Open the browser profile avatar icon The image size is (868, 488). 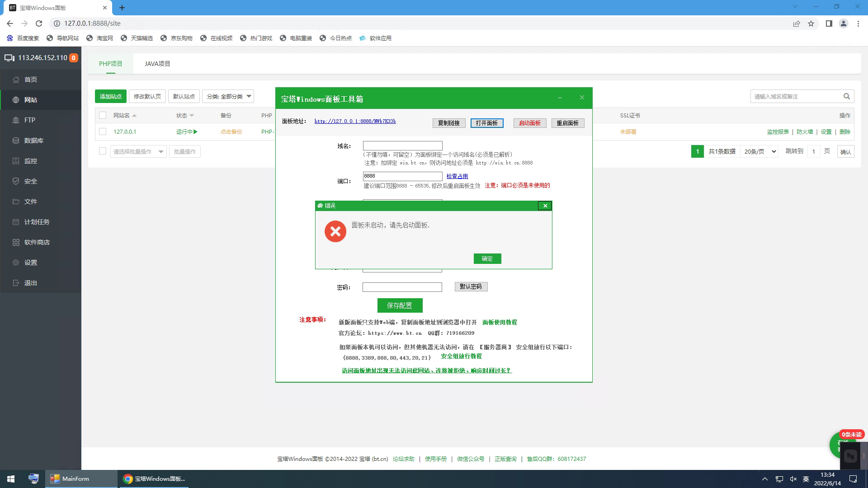click(x=843, y=23)
